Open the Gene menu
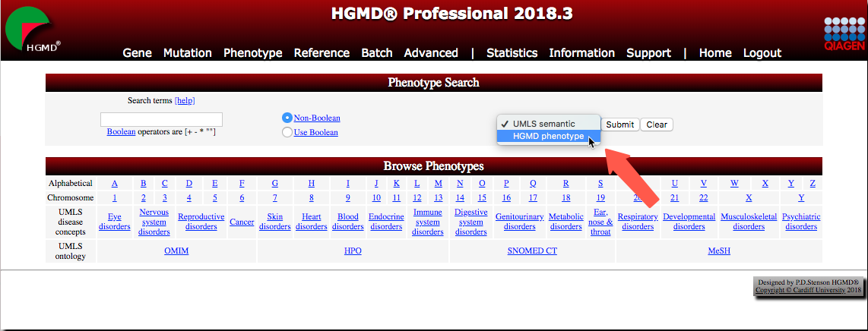Viewport: 868px width, 331px height. 138,53
